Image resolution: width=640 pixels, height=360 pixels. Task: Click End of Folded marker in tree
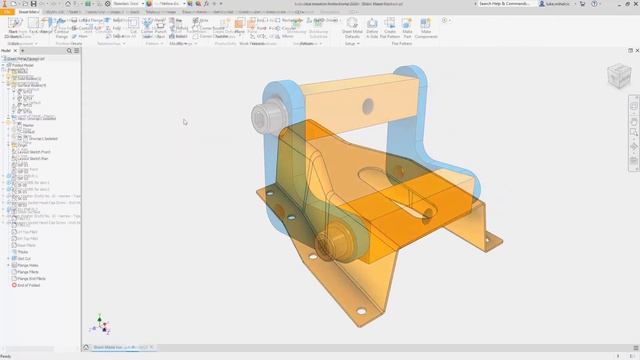pyautogui.click(x=29, y=285)
